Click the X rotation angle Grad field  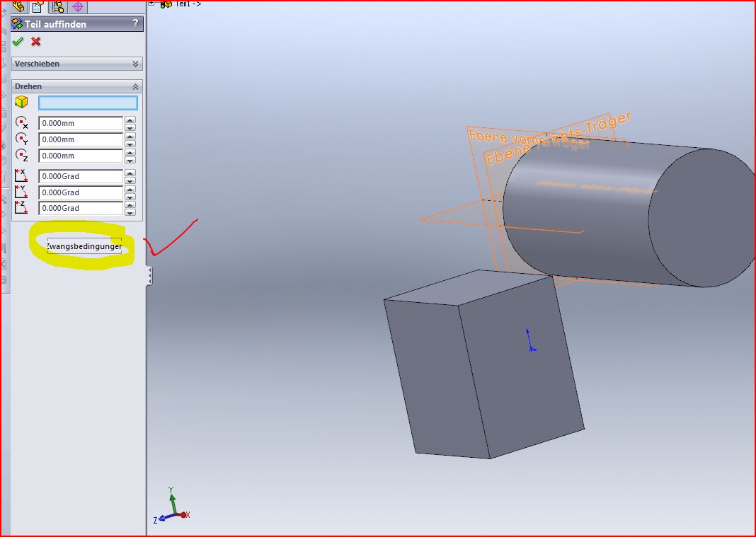[81, 176]
